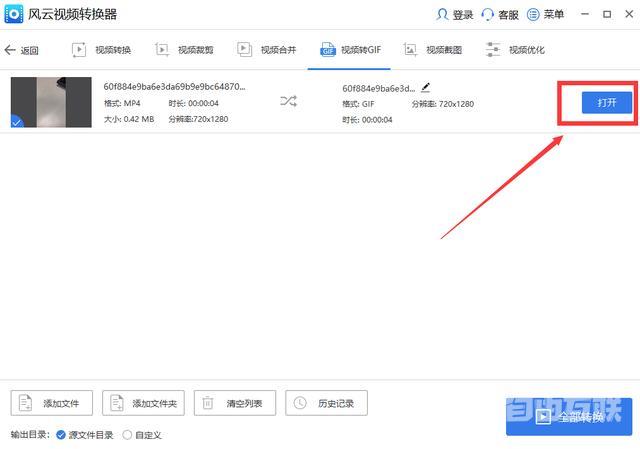Click the 视频截图 screenshot icon

pyautogui.click(x=410, y=50)
